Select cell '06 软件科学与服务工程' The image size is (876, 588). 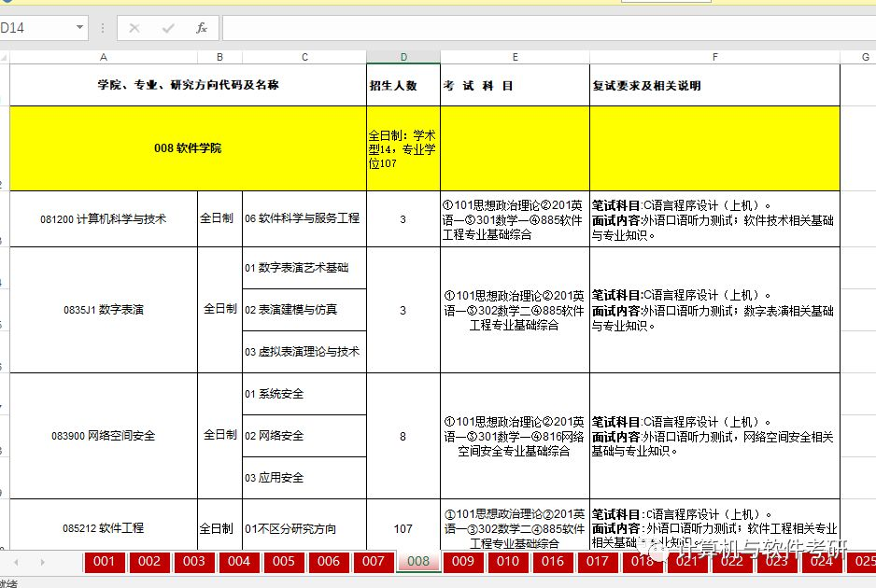tap(304, 219)
